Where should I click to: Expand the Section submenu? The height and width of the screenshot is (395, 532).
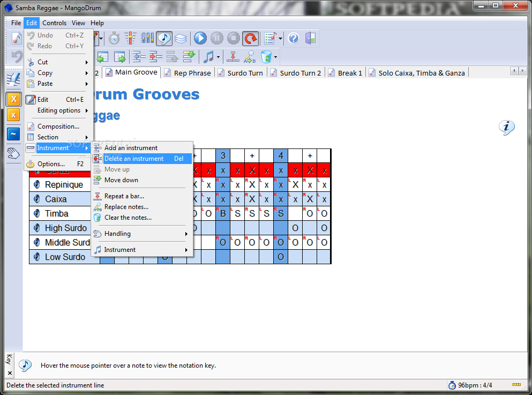(x=58, y=137)
